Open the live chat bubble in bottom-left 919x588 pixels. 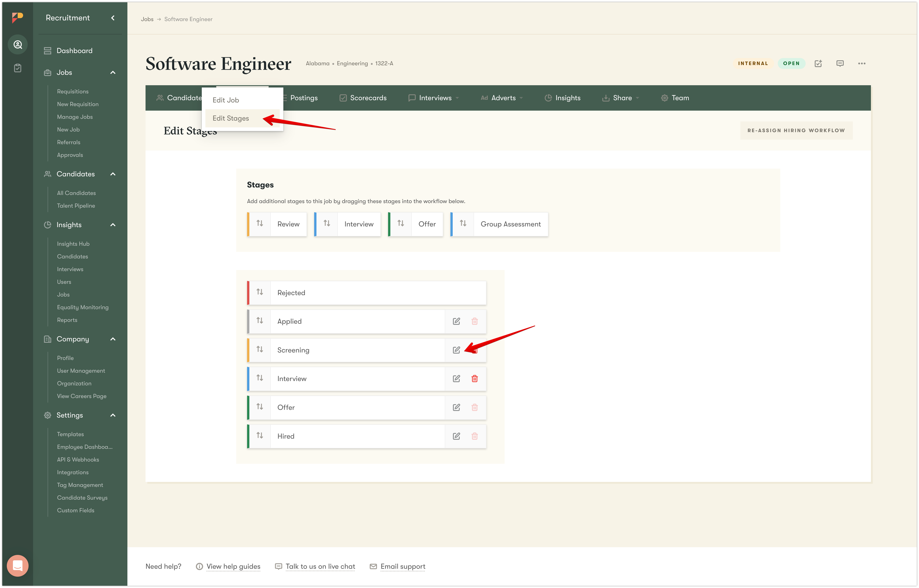coord(17,566)
